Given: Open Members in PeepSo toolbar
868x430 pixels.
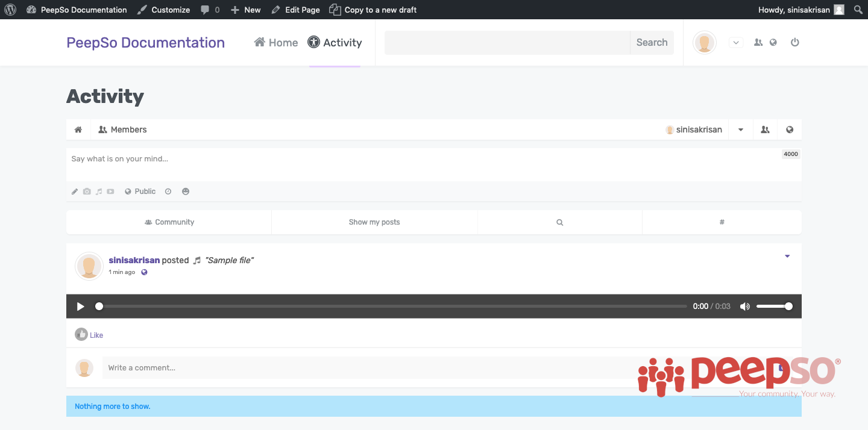Looking at the screenshot, I should click(122, 129).
